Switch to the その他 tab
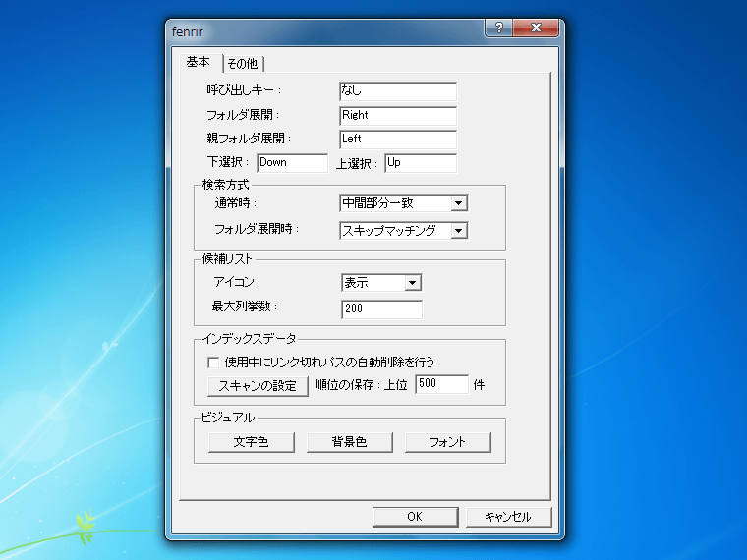Viewport: 747px width, 560px height. point(243,63)
